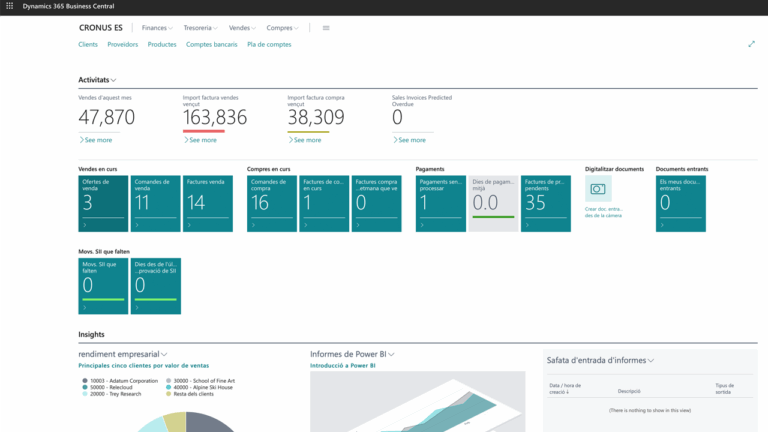Viewport: 768px width, 432px height.
Task: Click arrow on Factures venda tile
Action: point(190,225)
